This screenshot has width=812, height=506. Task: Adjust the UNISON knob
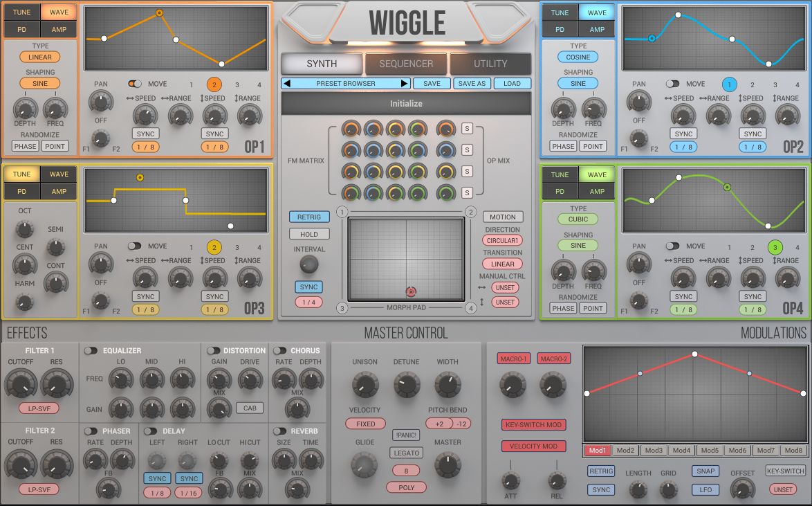[x=365, y=385]
